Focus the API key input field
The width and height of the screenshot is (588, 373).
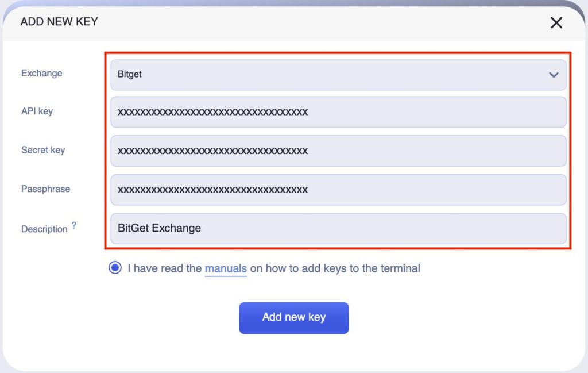[338, 112]
